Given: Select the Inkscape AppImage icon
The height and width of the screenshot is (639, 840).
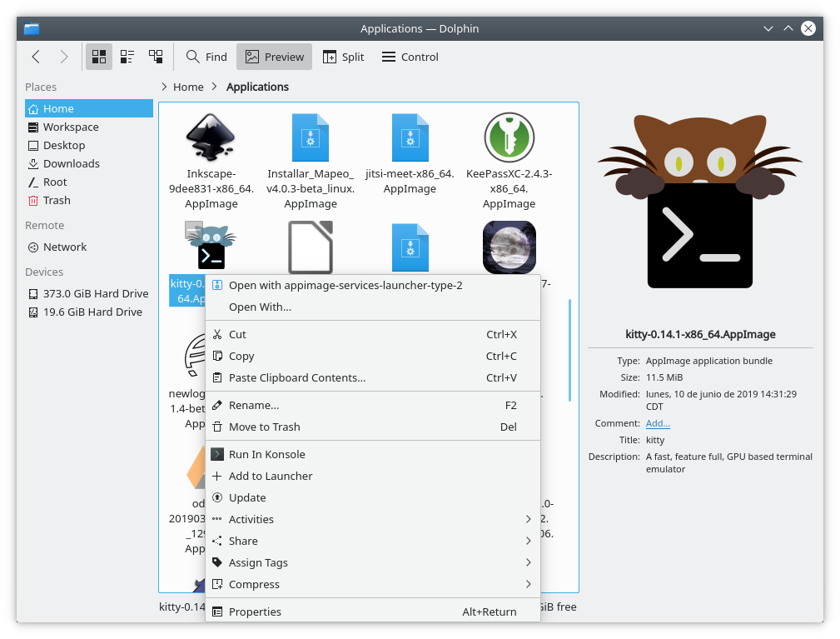Looking at the screenshot, I should point(211,137).
